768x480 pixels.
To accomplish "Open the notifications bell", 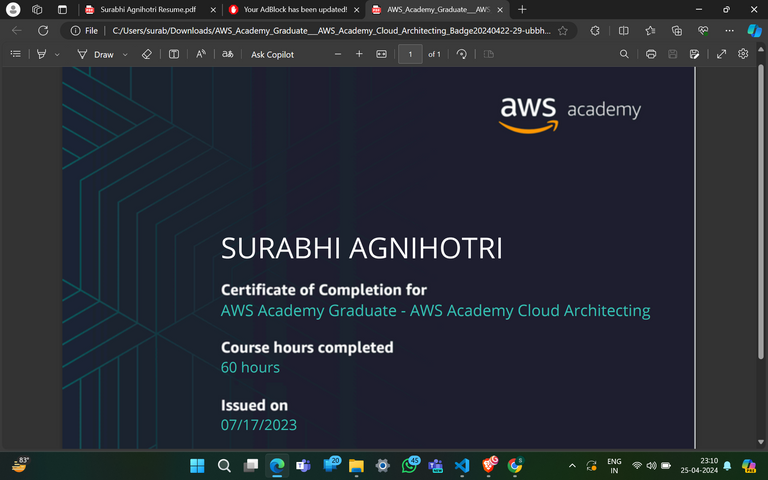I will (x=727, y=465).
